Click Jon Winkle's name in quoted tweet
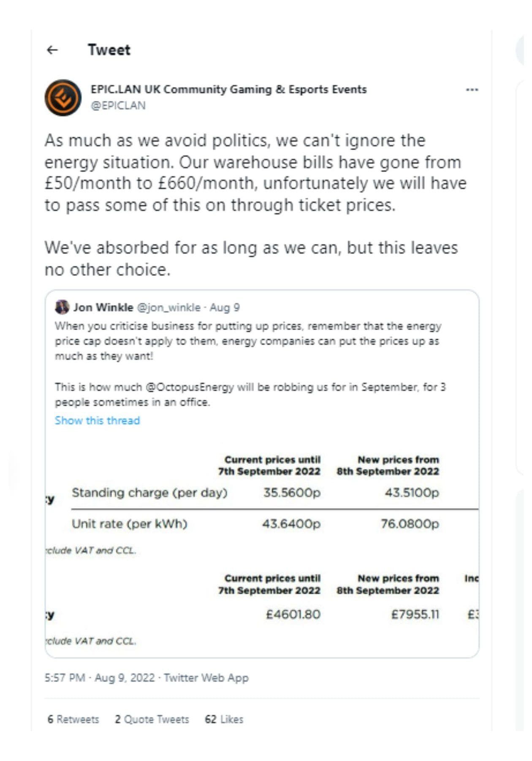The height and width of the screenshot is (761, 532). 103,307
